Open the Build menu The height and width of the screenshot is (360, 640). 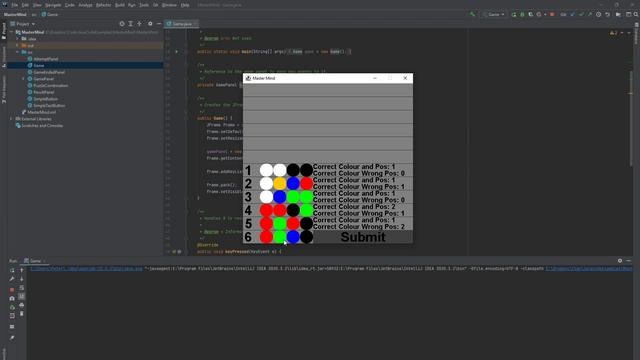(x=120, y=5)
